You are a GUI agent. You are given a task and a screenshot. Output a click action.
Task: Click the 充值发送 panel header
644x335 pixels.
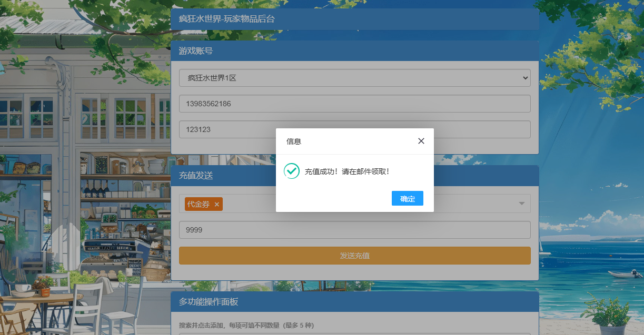(x=354, y=176)
